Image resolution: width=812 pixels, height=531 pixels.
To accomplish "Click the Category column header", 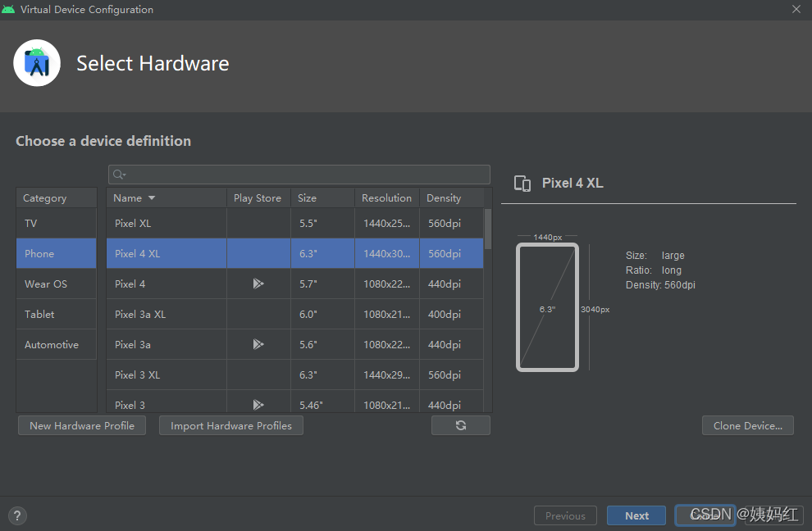I will (x=57, y=197).
